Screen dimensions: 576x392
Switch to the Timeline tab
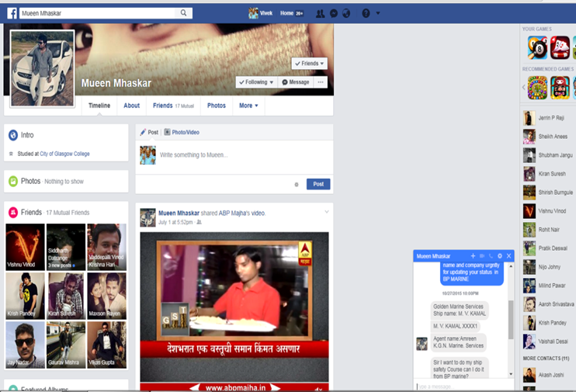click(x=99, y=106)
